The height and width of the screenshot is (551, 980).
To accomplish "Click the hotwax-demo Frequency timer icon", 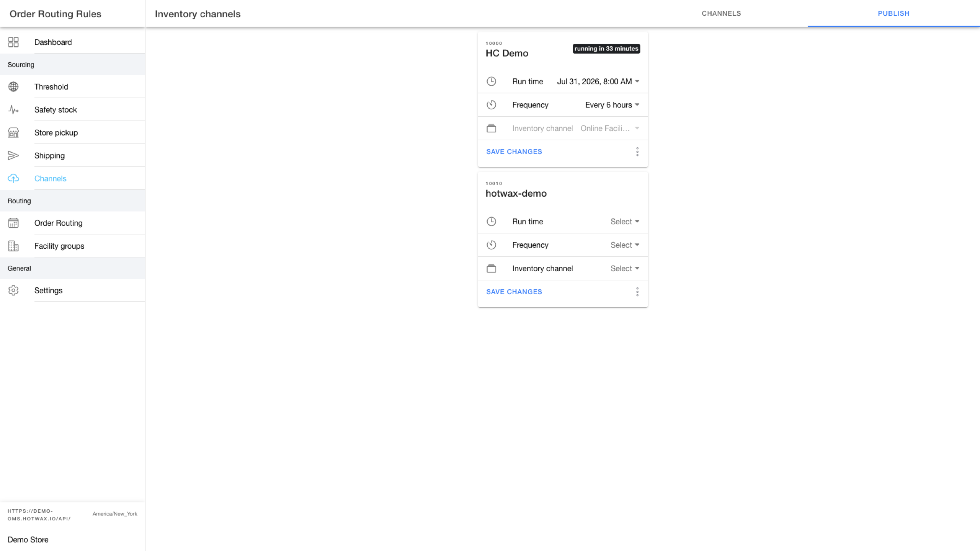I will click(491, 245).
